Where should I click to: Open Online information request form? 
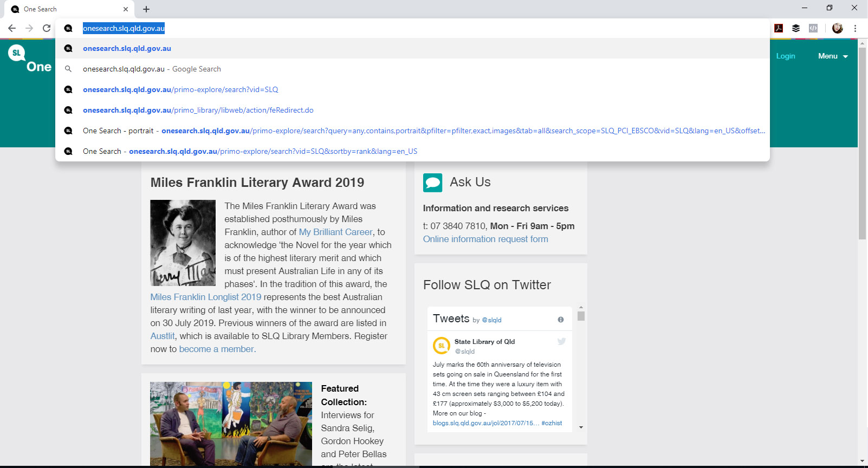pos(485,239)
